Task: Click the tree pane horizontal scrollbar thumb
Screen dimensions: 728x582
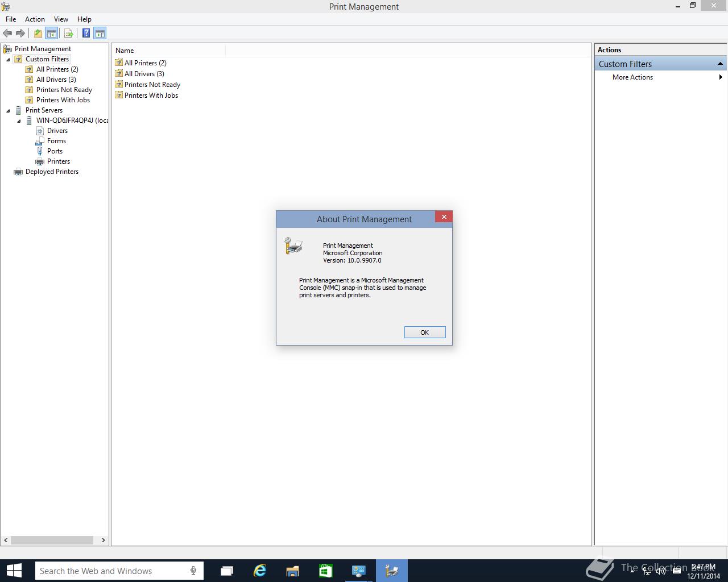Action: (52, 540)
